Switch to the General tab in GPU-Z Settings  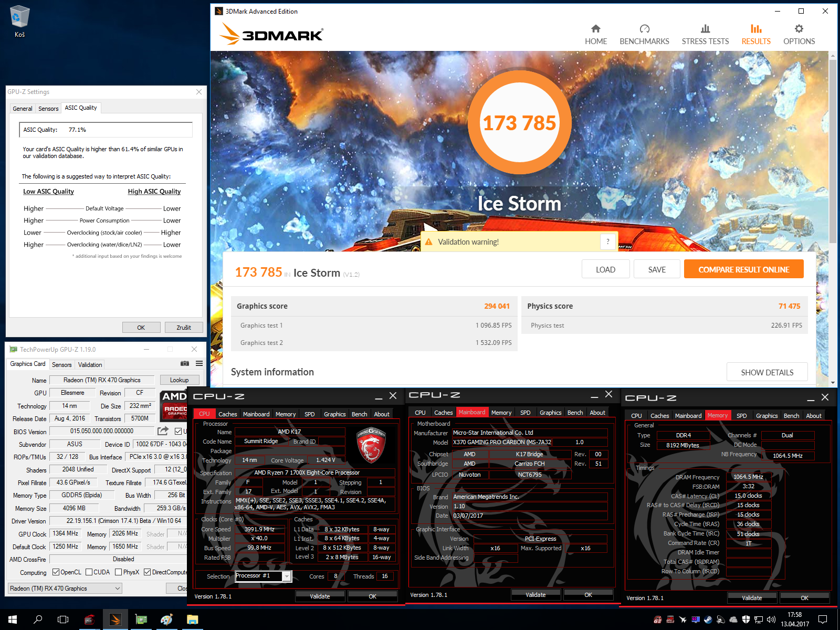point(23,109)
